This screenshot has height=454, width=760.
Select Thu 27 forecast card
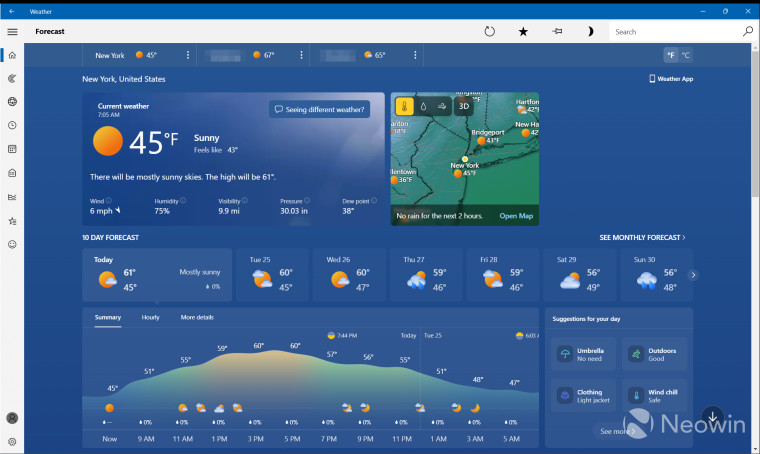tap(426, 275)
